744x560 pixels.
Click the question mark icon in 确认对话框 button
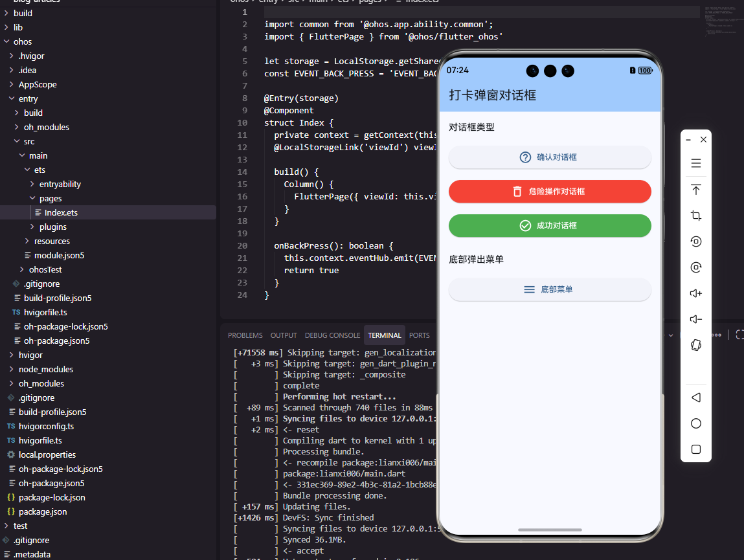click(525, 157)
